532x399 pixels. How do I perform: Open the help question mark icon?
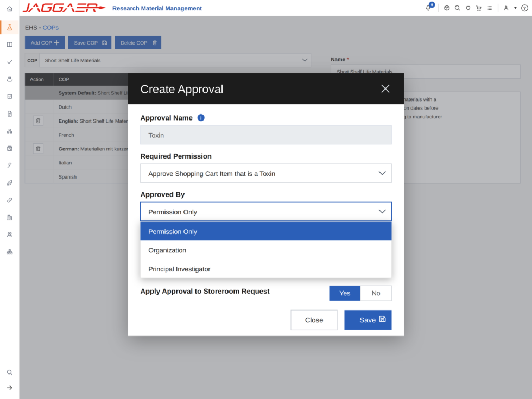point(524,8)
